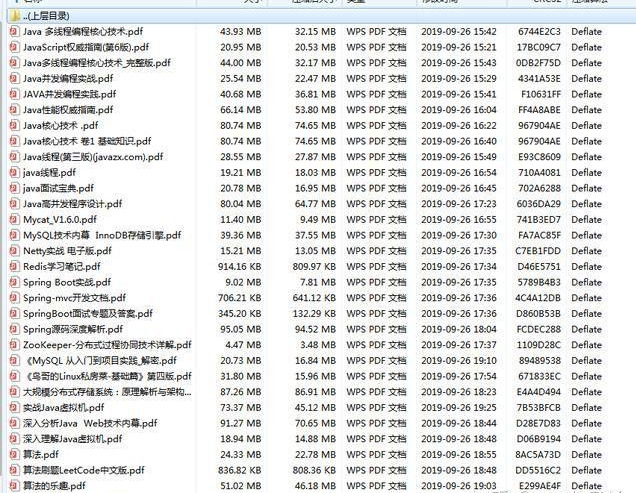Click CRC32 value DD5516C2
The image size is (636, 493).
tap(538, 470)
